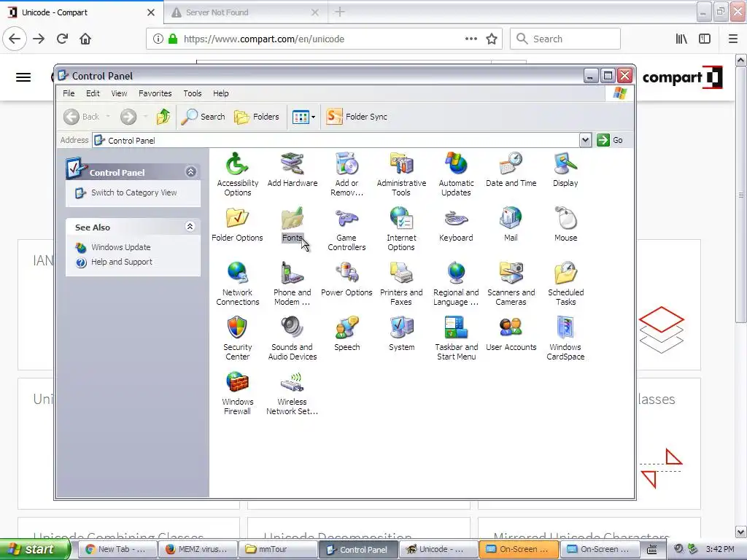Collapse the Control Panel sidebar section
This screenshot has height=560, width=747.
pos(190,172)
